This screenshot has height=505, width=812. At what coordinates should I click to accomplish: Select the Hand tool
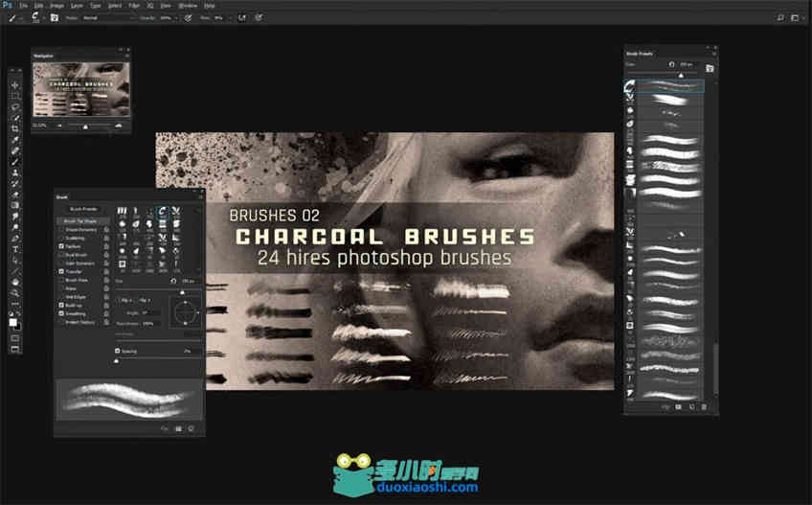pyautogui.click(x=15, y=282)
